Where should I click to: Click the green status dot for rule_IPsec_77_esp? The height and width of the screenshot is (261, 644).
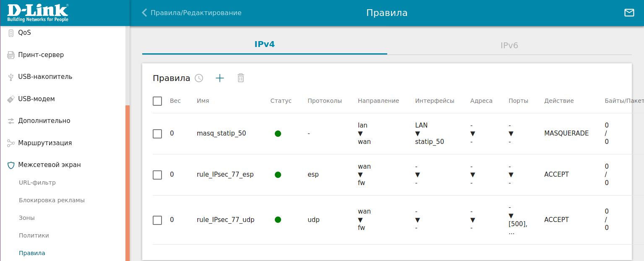[x=278, y=175]
